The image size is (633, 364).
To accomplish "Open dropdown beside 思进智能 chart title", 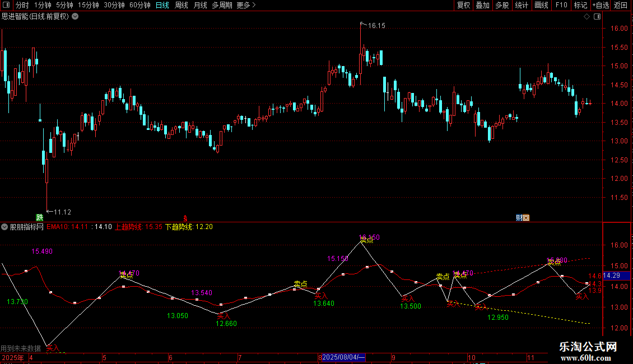I will tap(75, 17).
